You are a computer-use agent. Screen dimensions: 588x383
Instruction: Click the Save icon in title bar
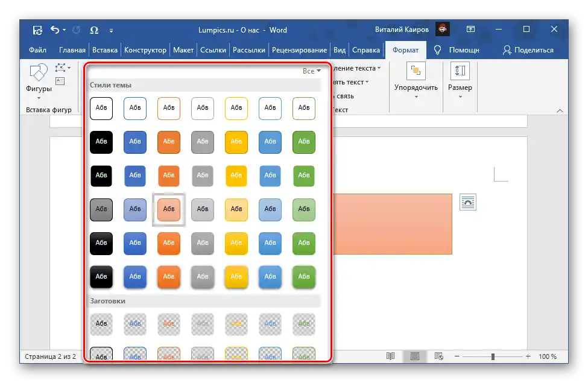tap(37, 30)
